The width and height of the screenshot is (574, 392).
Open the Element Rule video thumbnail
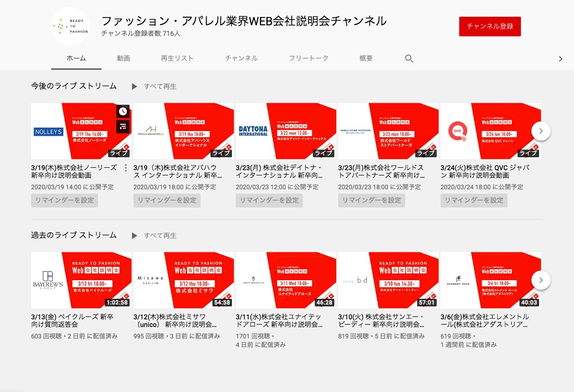pyautogui.click(x=491, y=280)
